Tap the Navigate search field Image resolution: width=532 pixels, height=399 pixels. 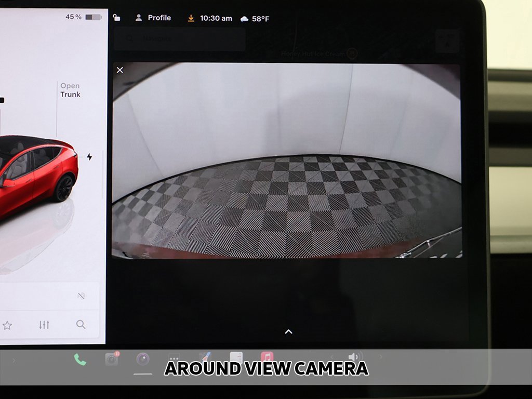pos(179,39)
